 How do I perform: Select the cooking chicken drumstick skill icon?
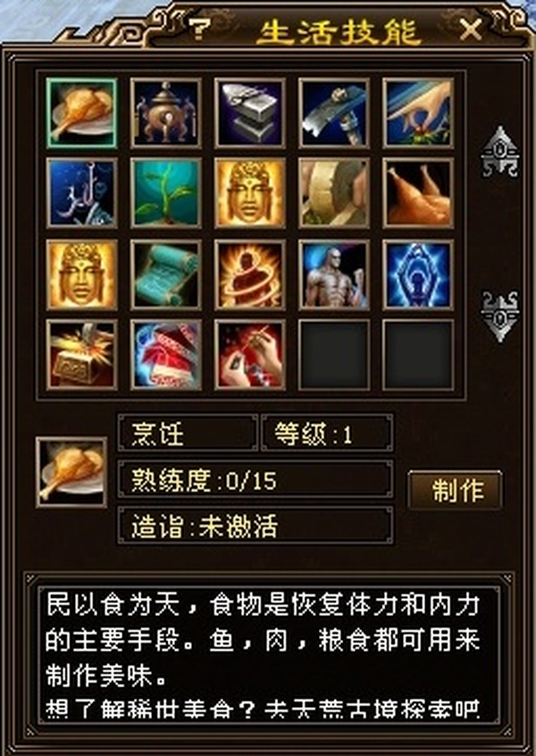(81, 112)
